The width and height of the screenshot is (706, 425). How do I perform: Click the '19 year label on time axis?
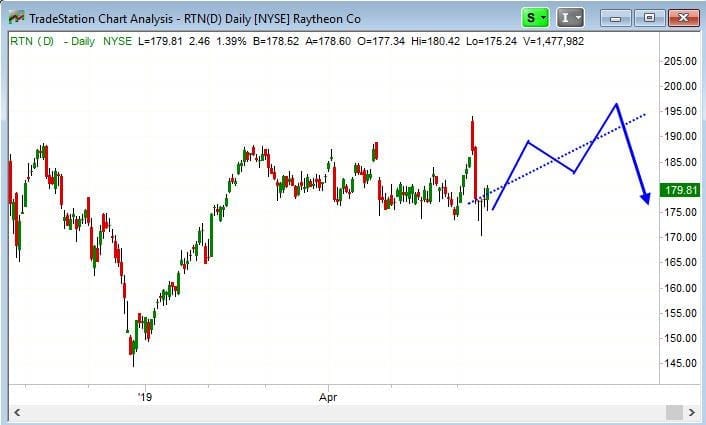pyautogui.click(x=141, y=396)
